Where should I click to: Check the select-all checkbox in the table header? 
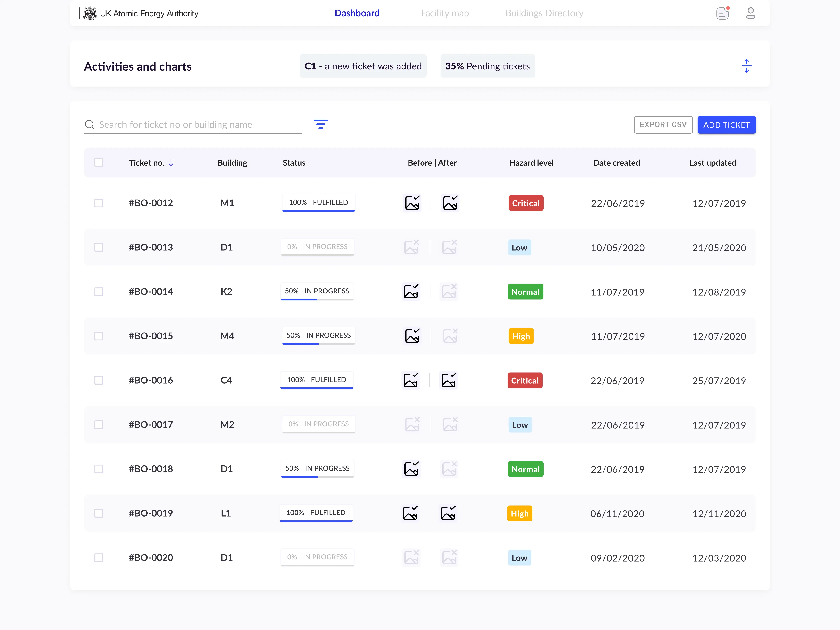(99, 163)
